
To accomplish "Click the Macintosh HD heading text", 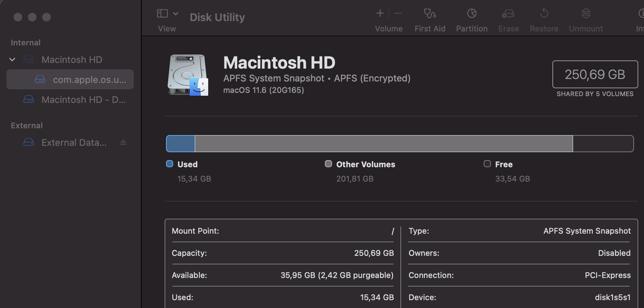I will click(279, 63).
